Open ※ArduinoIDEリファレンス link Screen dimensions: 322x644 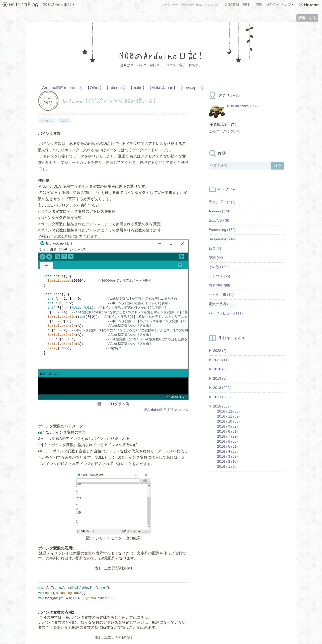[x=166, y=410]
